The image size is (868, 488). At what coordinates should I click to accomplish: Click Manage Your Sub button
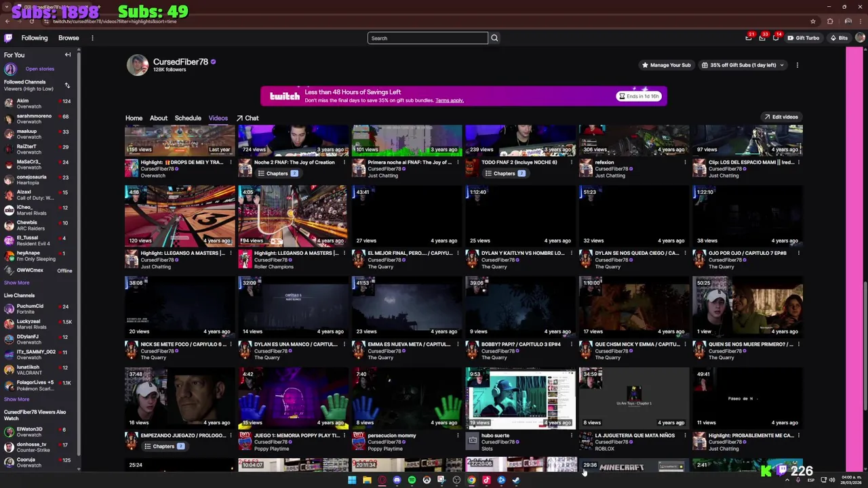coord(666,65)
